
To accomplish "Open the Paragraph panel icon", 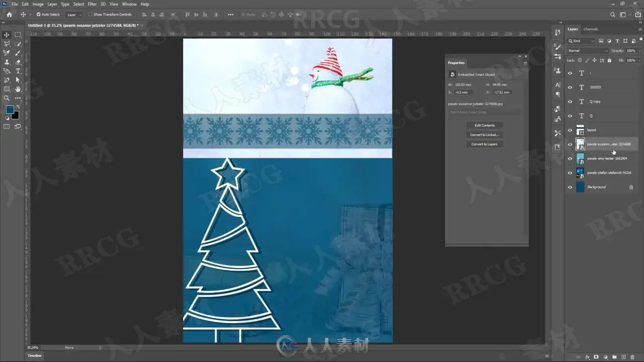I will [x=557, y=95].
